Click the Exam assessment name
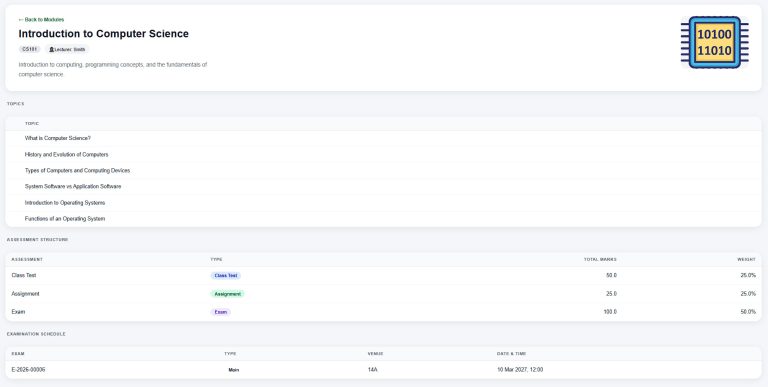Viewport: 768px width, 387px height. [18, 312]
